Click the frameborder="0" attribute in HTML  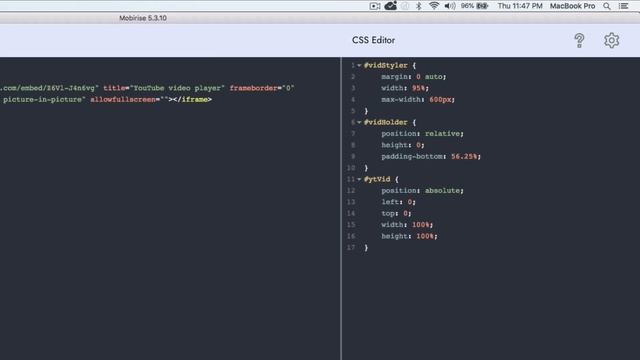pyautogui.click(x=262, y=88)
